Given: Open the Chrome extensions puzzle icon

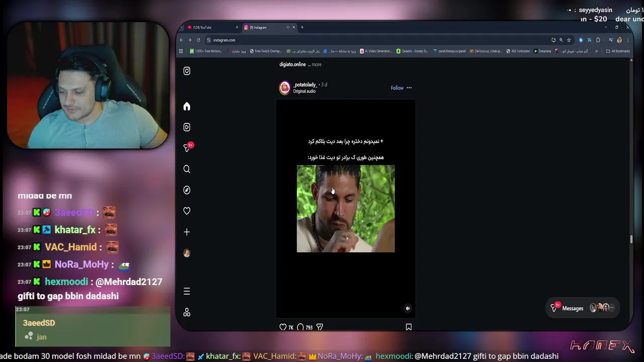Looking at the screenshot, I should tap(598, 40).
